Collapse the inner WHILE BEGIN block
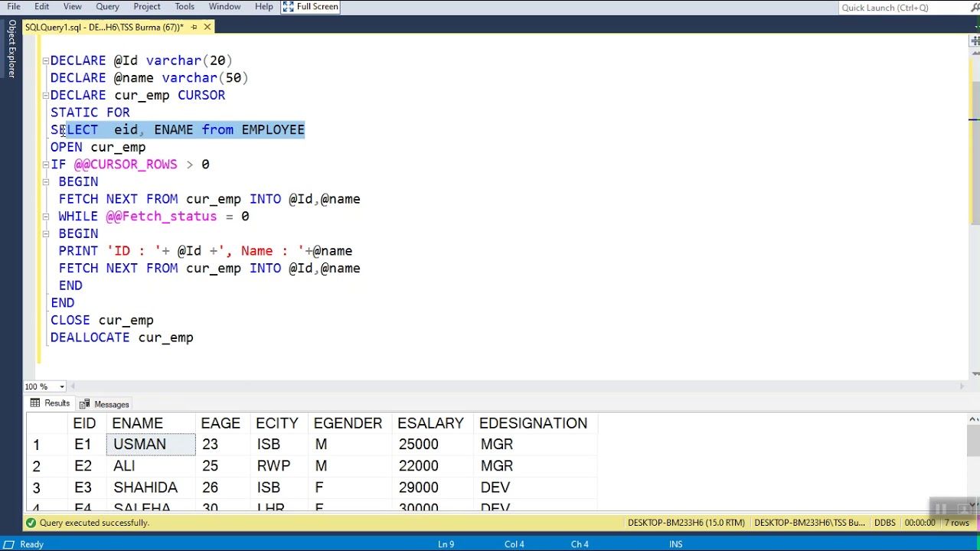 (x=45, y=234)
